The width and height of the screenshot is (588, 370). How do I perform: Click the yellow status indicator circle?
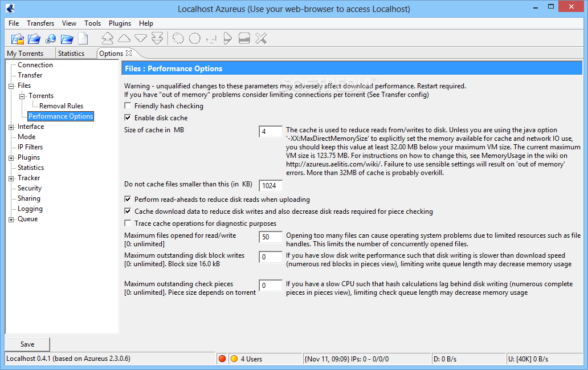234,359
